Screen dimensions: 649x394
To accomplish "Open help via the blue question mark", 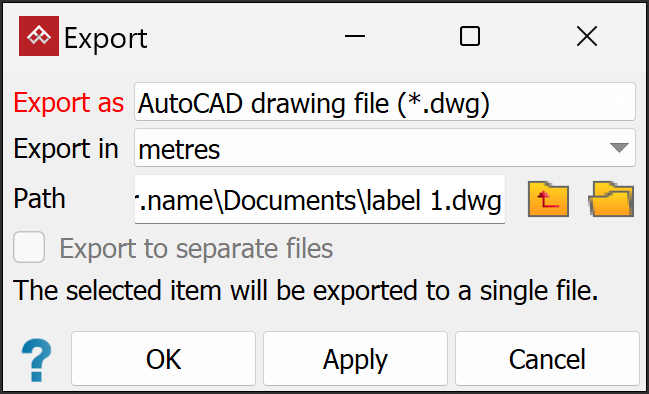I will [x=36, y=360].
